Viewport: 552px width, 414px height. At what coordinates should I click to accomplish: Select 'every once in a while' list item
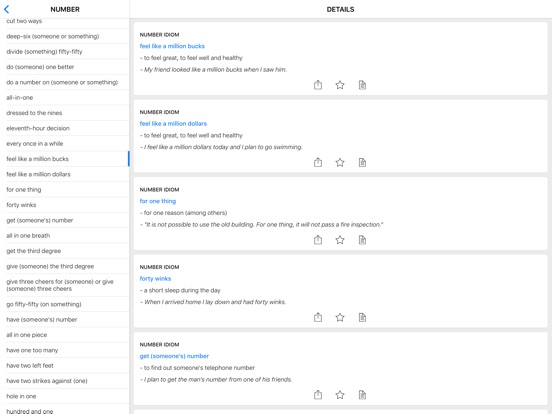point(64,144)
